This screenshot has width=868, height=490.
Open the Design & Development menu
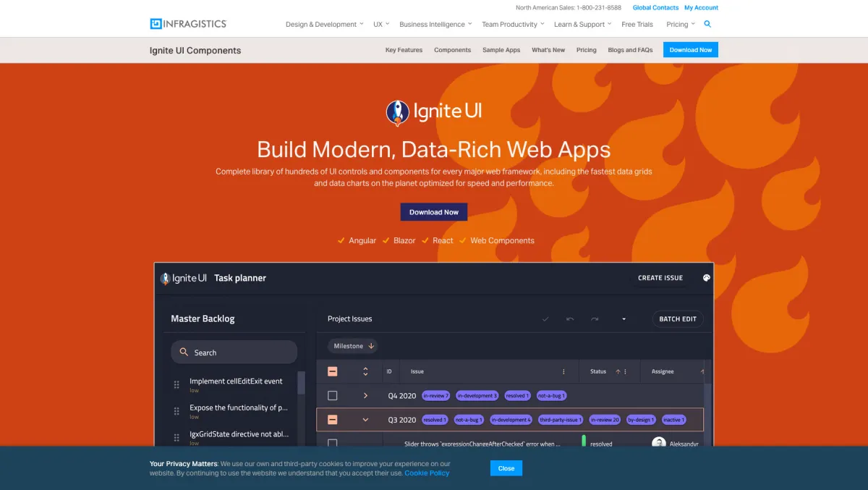click(325, 24)
